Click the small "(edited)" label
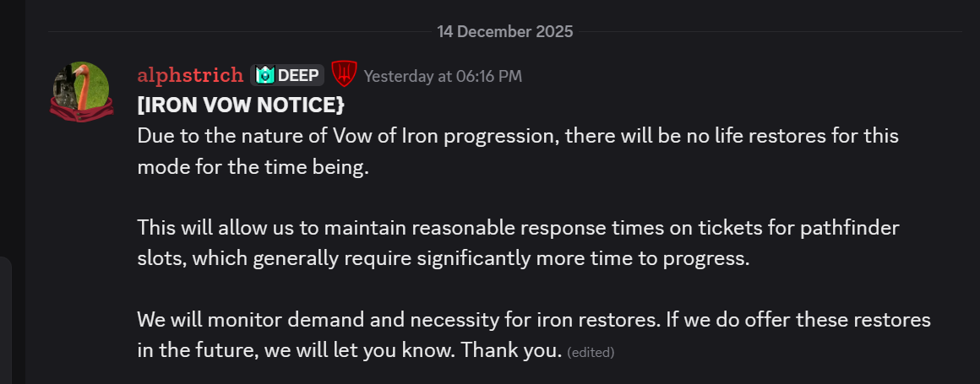Screen dimensions: 980x384 click(x=591, y=352)
